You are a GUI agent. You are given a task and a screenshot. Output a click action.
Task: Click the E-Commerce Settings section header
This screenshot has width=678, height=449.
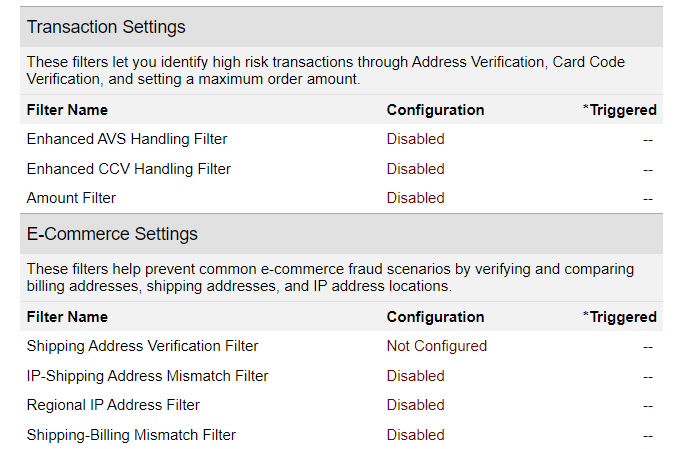point(112,234)
